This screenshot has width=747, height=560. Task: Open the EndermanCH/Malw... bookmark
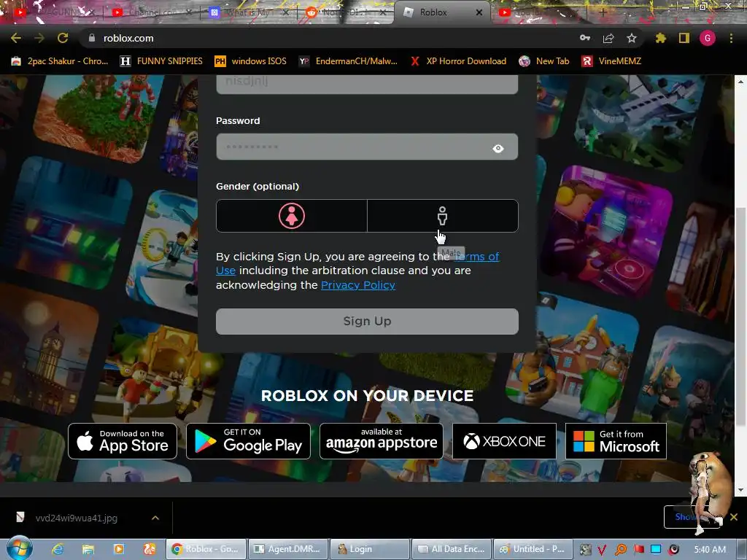click(348, 61)
